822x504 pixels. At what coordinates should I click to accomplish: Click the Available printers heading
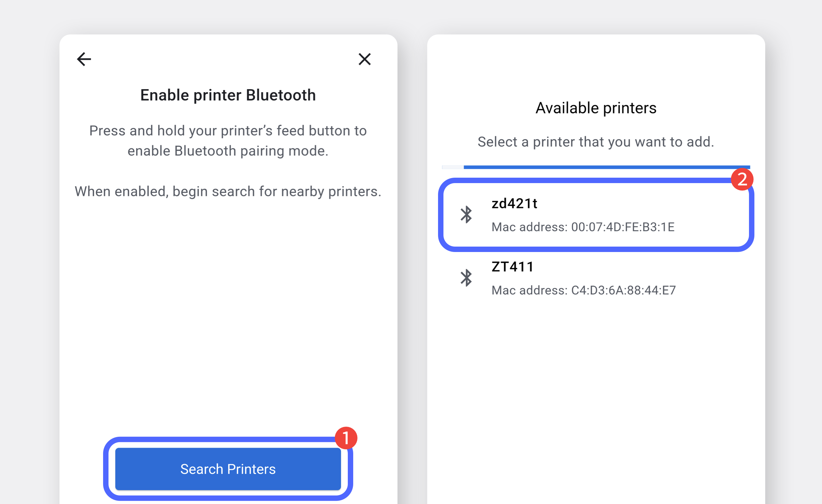click(x=596, y=108)
